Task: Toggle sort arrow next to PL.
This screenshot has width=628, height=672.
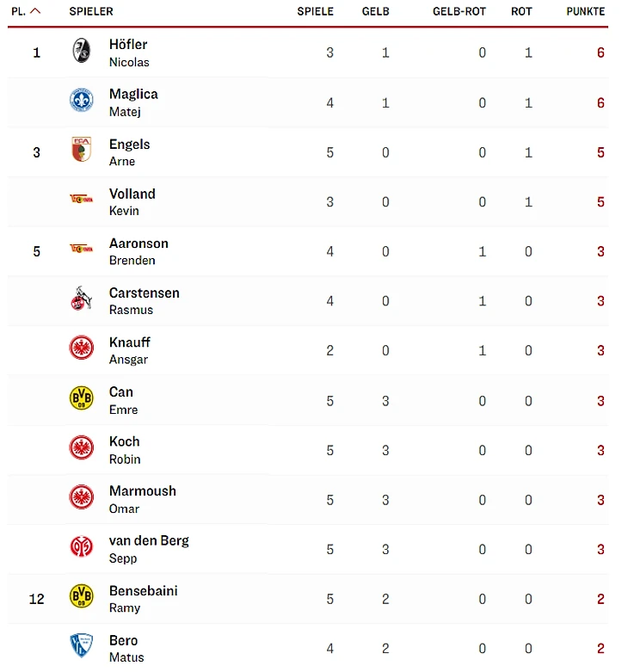Action: [35, 11]
